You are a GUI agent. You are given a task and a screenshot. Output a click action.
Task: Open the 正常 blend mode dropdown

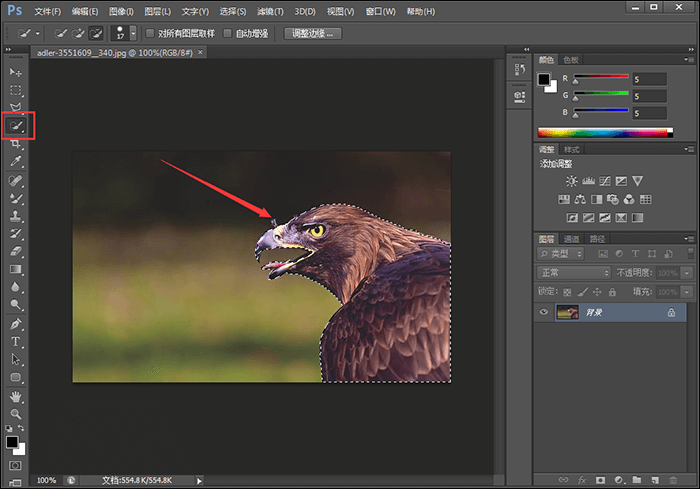click(x=574, y=272)
